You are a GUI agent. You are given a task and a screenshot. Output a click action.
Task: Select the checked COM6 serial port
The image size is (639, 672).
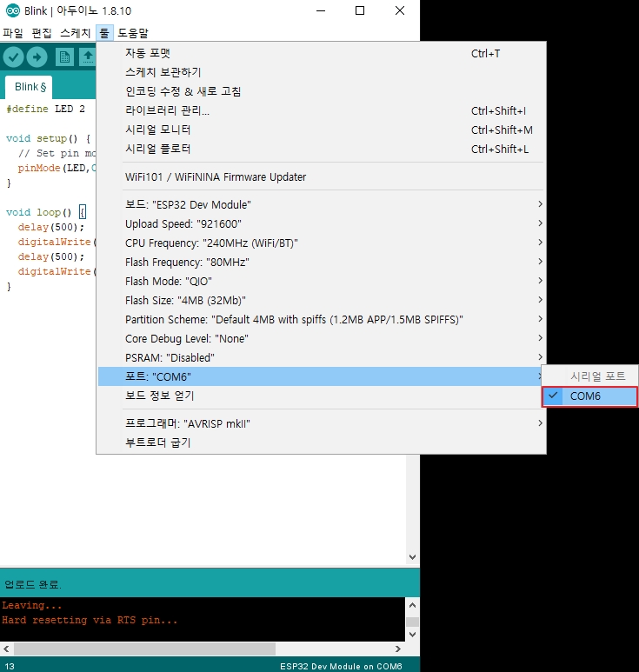tap(589, 396)
